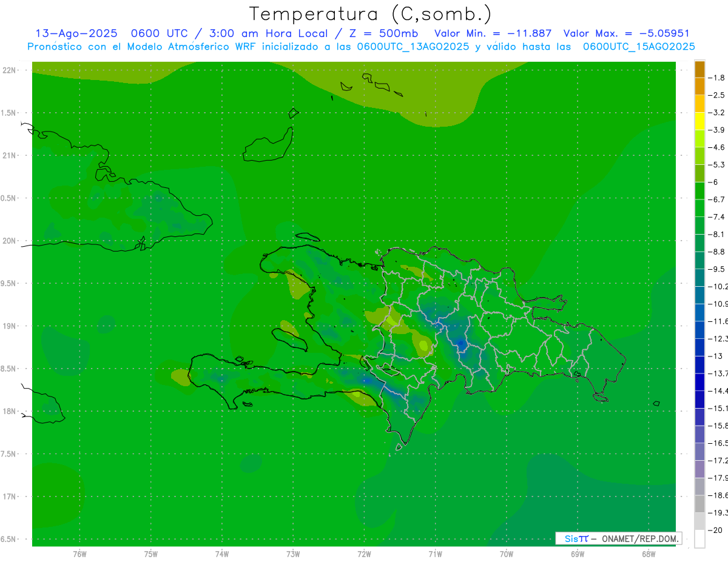The height and width of the screenshot is (562, 728).
Task: Click latitude label "6.5N"
Action: click(x=9, y=540)
